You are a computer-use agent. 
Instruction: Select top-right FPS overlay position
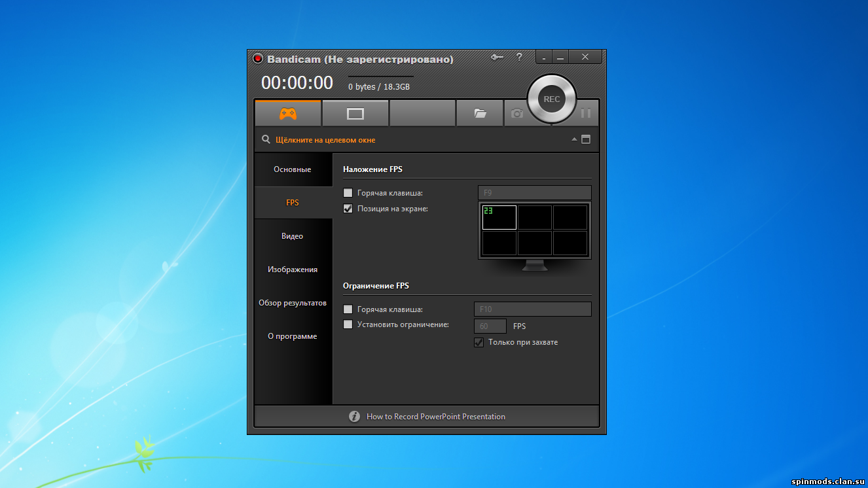[x=570, y=217]
